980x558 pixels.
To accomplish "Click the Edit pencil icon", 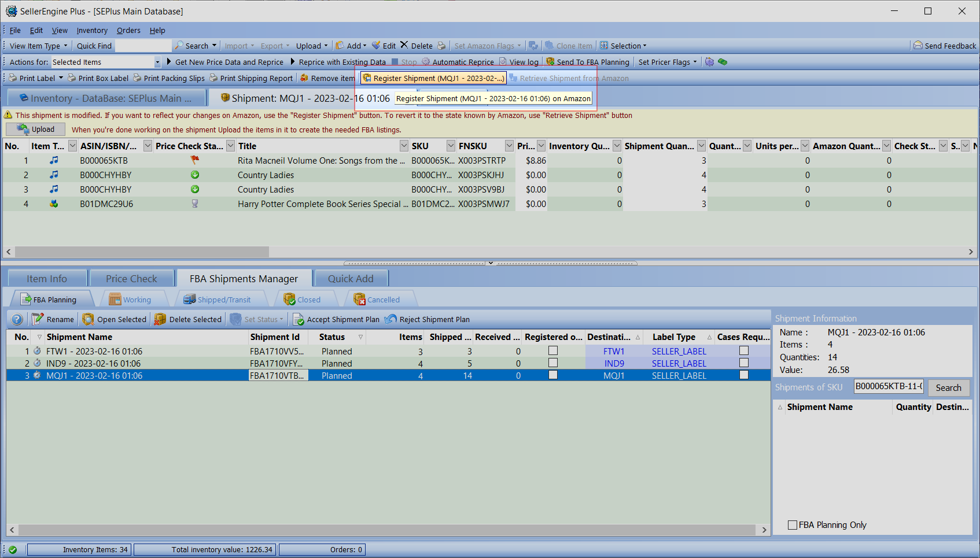I will tap(376, 46).
